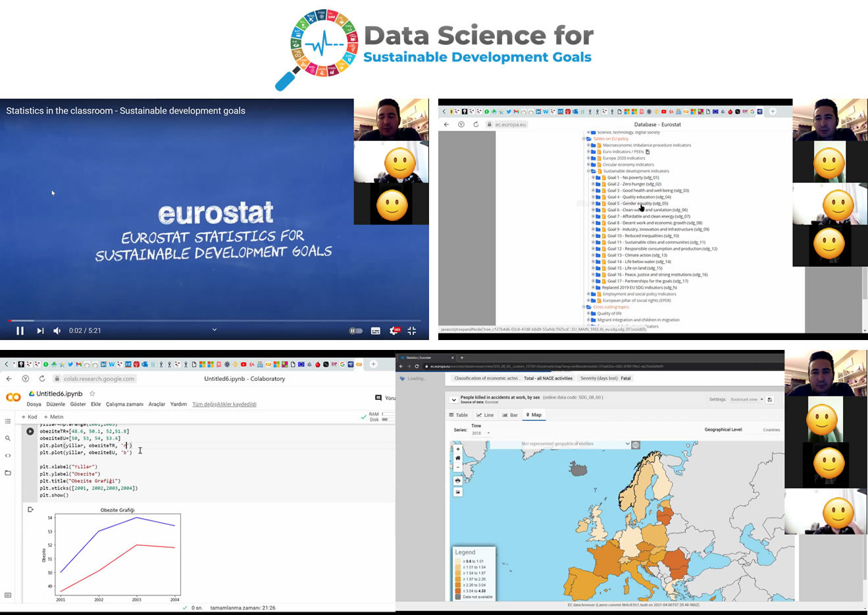Select Goal 17 - Partnerships for the goals
The height and width of the screenshot is (615, 868).
click(647, 281)
